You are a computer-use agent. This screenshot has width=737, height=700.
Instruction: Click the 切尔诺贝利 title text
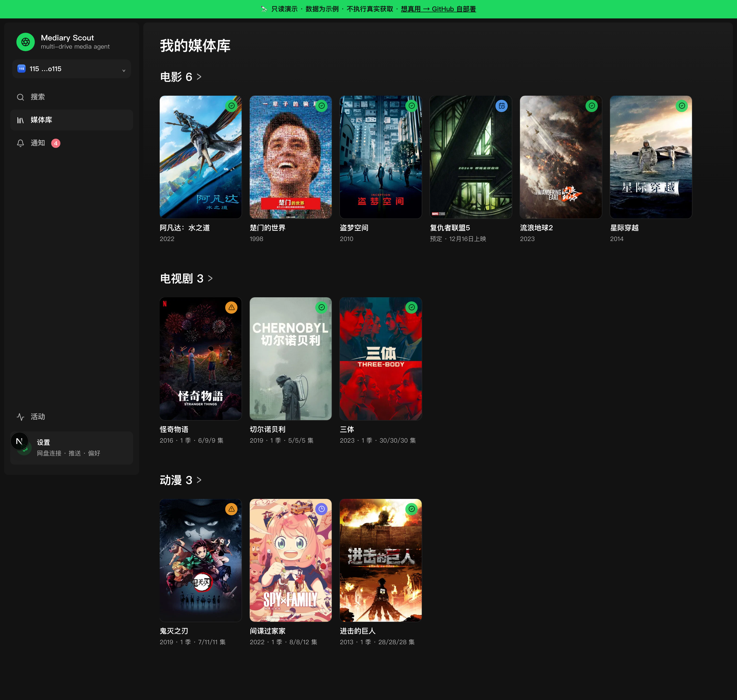click(x=268, y=430)
